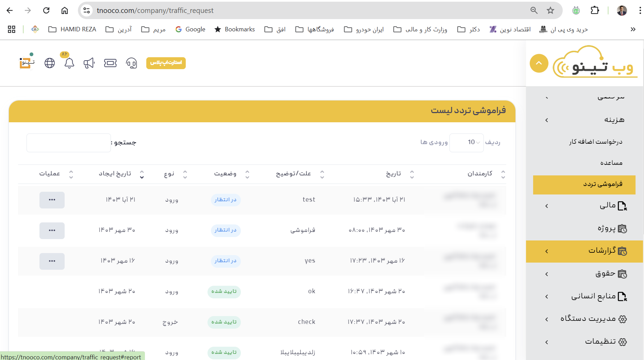Bookmark this page with star icon
This screenshot has height=360, width=644.
(550, 11)
